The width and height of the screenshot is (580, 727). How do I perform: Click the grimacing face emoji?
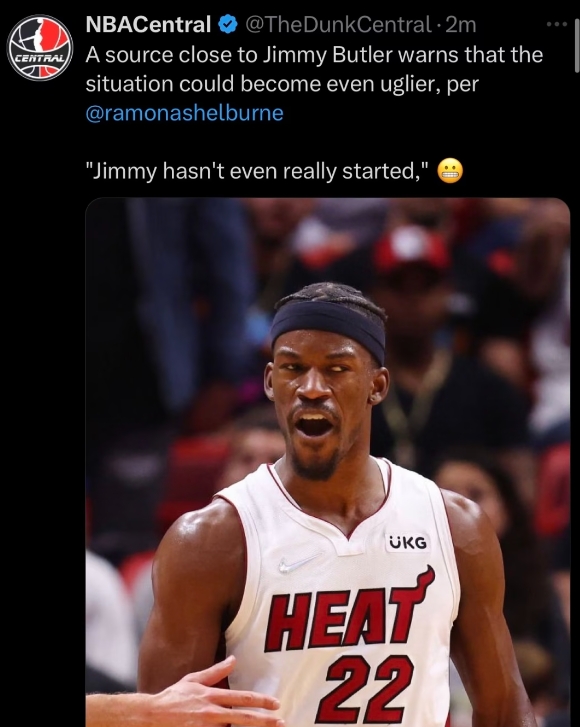point(450,172)
